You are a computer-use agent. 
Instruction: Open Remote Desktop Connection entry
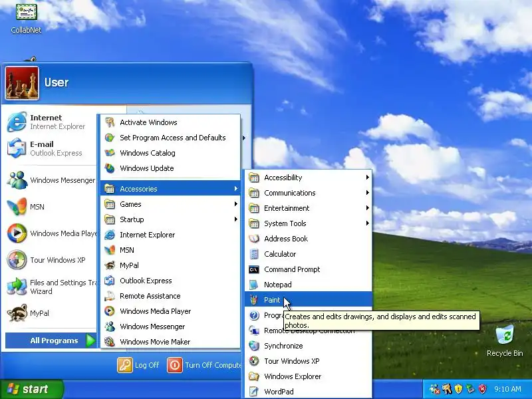(308, 331)
